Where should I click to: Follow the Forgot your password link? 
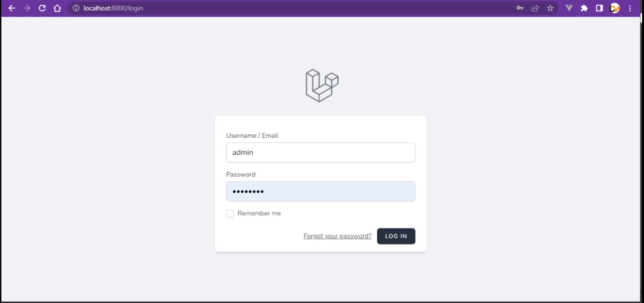(x=337, y=236)
